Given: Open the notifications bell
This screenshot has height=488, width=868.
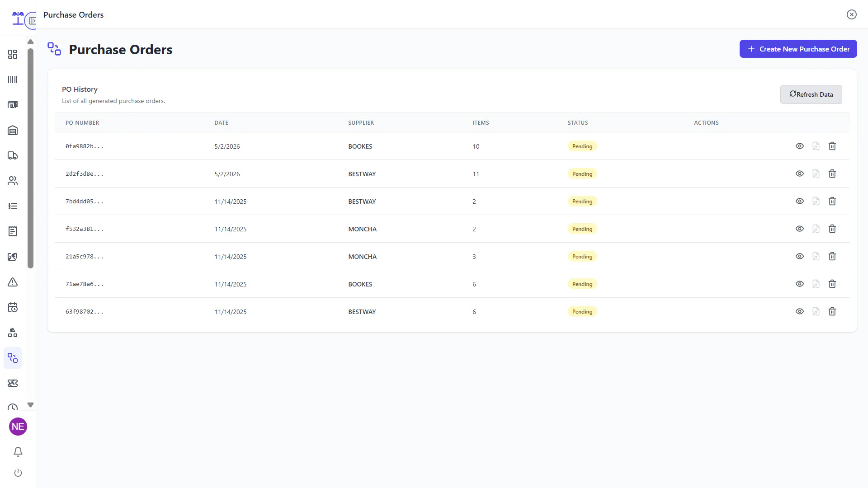Looking at the screenshot, I should (x=18, y=451).
